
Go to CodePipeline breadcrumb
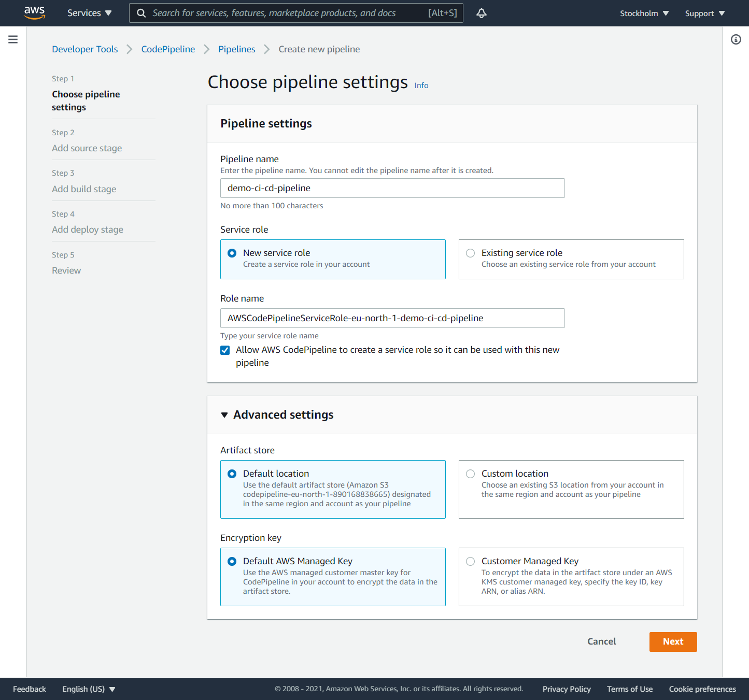[x=168, y=49]
